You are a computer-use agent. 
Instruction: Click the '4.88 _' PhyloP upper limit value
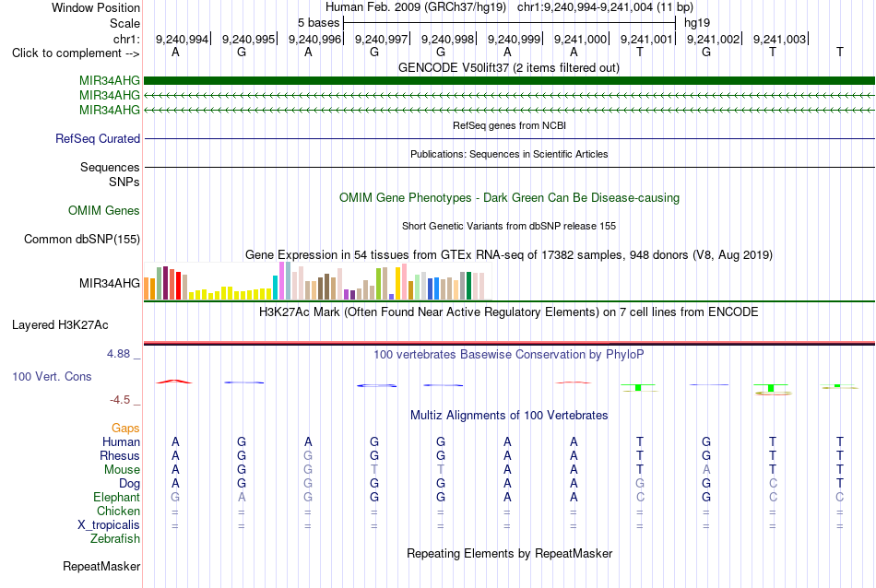[x=124, y=354]
